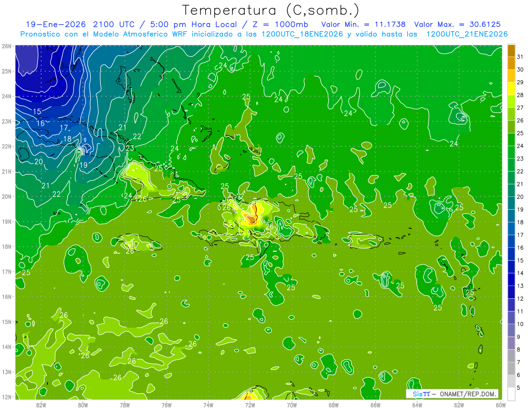Click the '64W' longitude axis label

[417, 405]
